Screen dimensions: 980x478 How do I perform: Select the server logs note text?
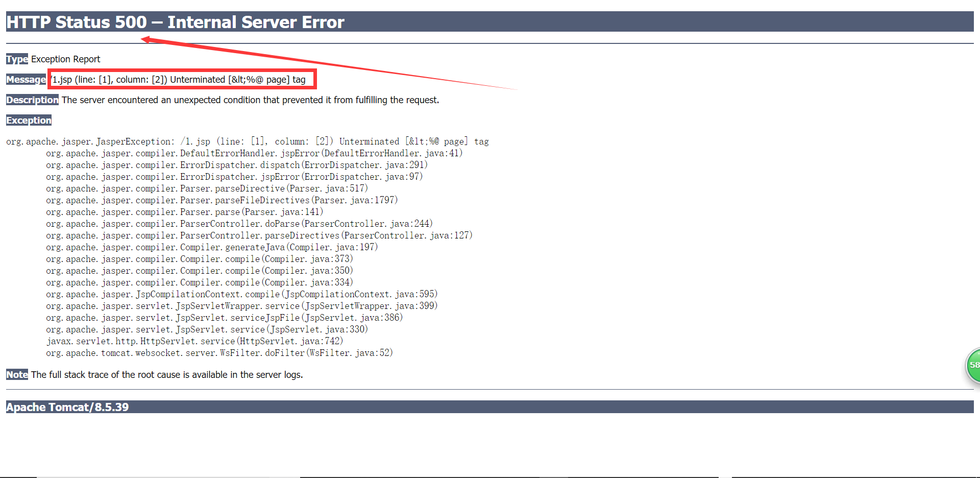pyautogui.click(x=166, y=374)
